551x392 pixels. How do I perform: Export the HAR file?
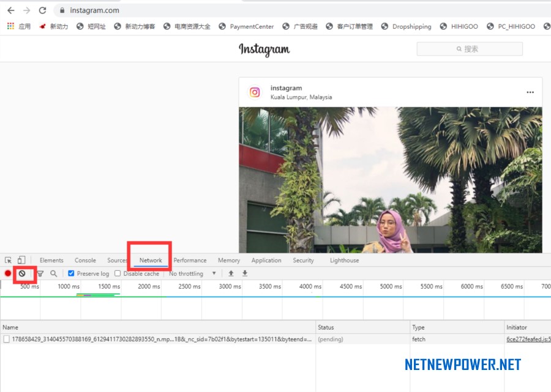tap(245, 273)
